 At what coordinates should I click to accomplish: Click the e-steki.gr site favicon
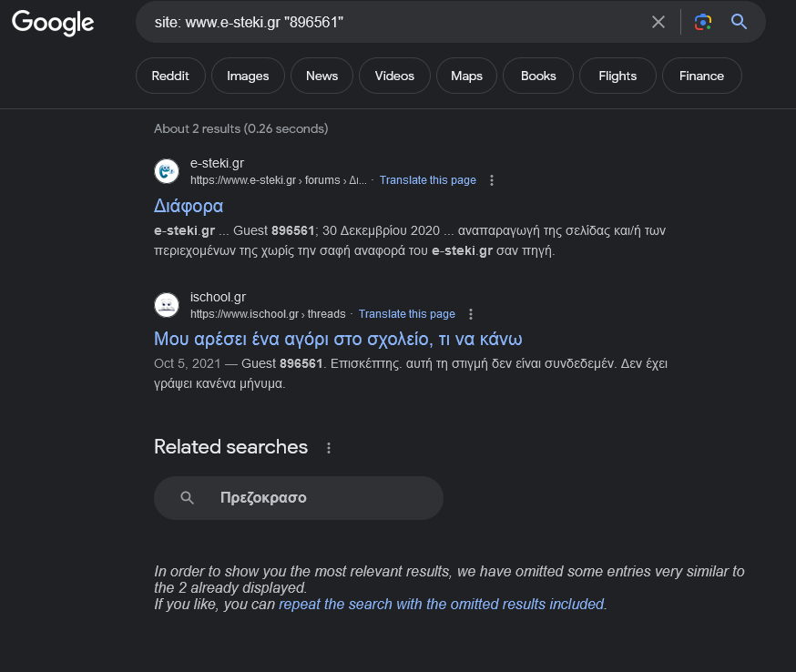pyautogui.click(x=167, y=171)
